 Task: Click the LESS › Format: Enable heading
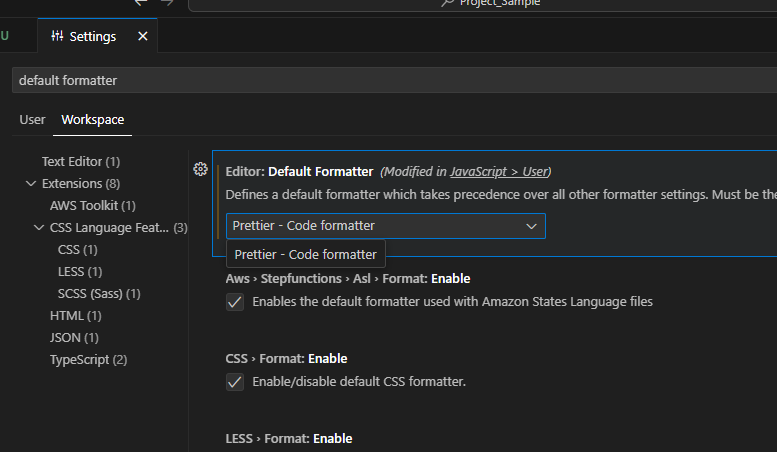point(289,439)
